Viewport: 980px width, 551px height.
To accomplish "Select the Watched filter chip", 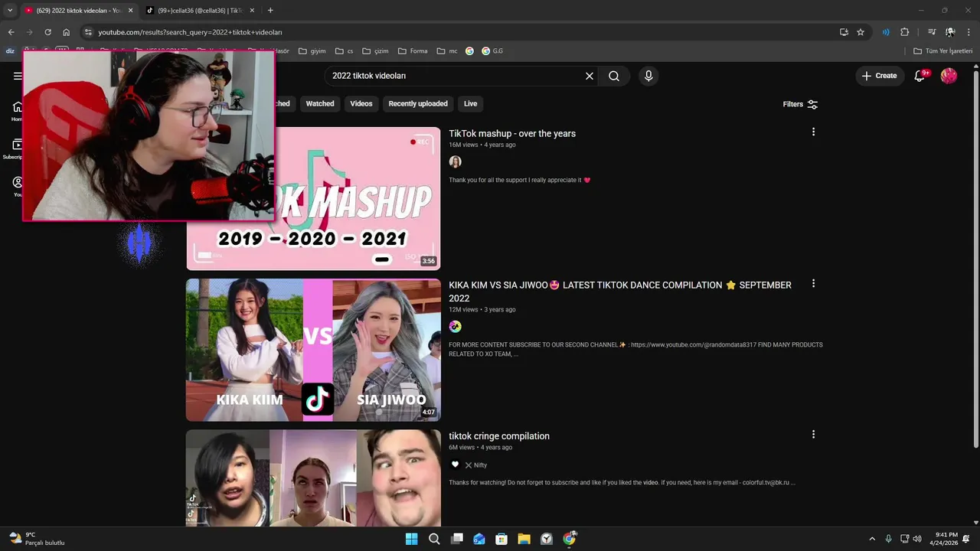I will tap(320, 103).
